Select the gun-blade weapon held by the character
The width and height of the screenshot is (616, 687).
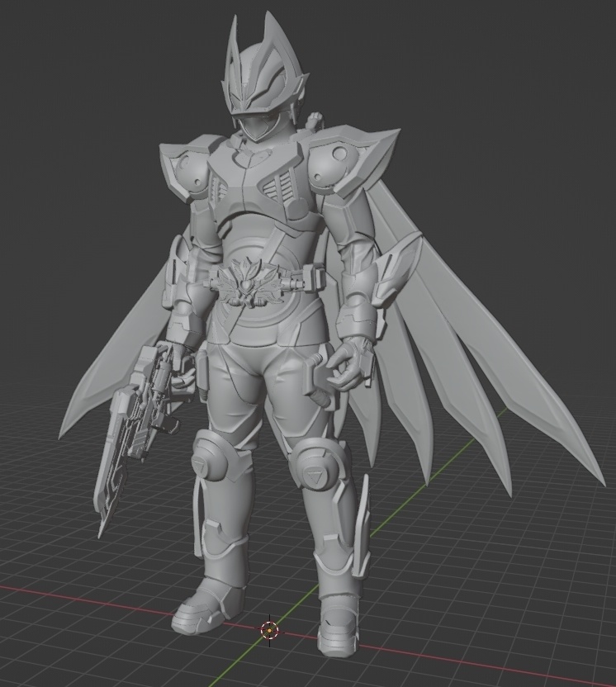136,438
